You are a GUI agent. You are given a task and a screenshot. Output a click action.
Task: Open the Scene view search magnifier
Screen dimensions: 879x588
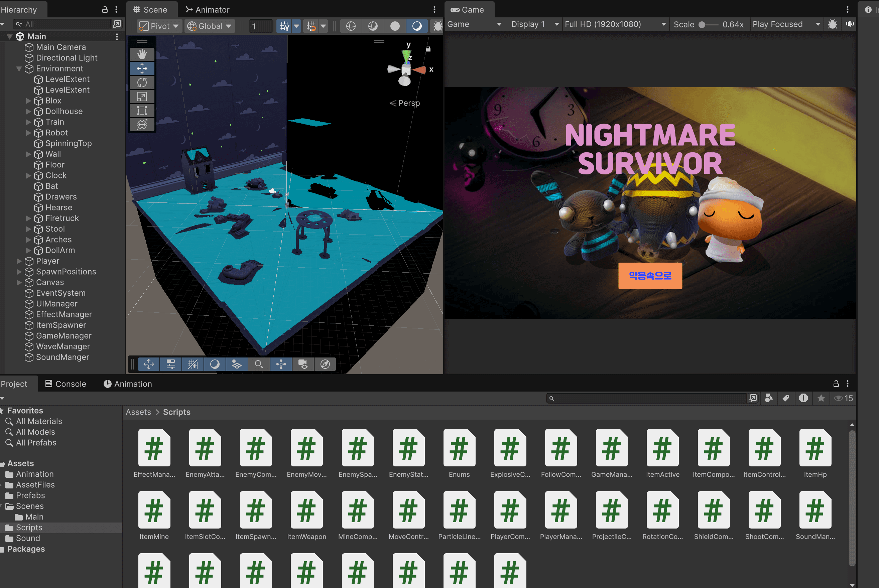(x=259, y=364)
